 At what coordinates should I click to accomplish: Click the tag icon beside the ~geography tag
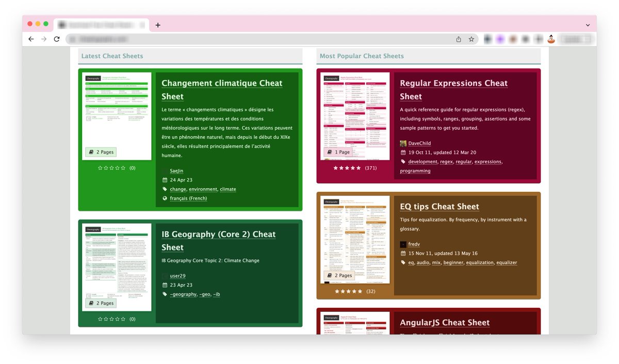[165, 294]
